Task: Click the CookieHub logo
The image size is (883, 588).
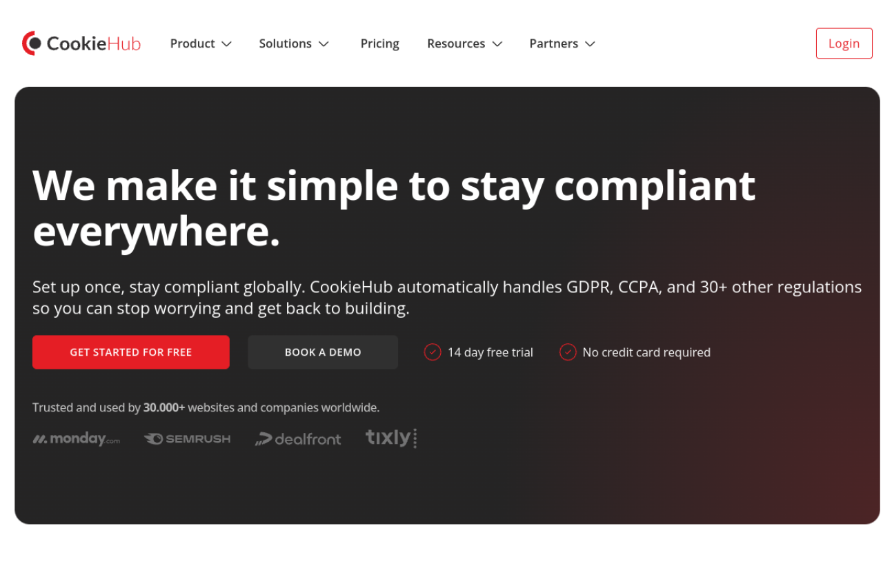Action: tap(81, 43)
